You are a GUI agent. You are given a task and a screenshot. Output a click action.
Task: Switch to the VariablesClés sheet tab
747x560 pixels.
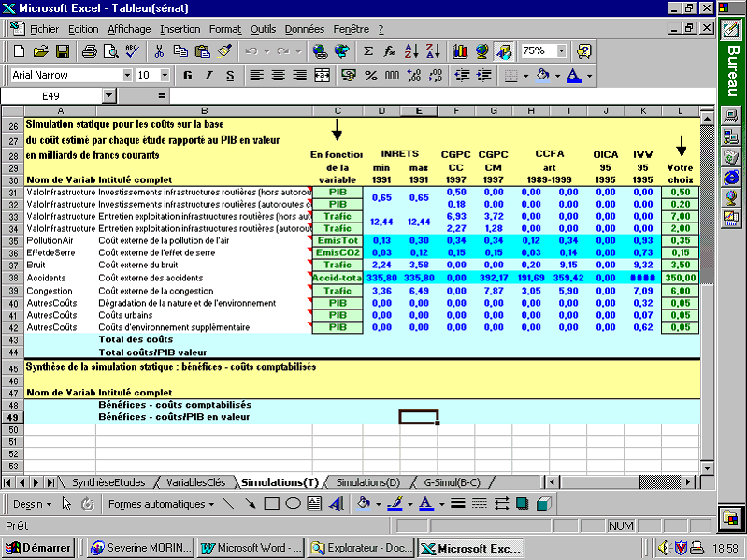[194, 482]
